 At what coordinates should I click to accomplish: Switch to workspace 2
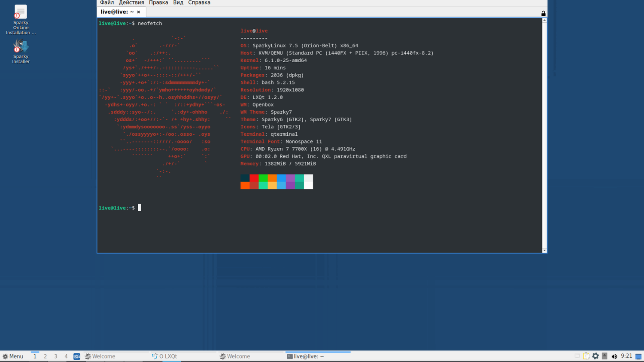pyautogui.click(x=45, y=356)
